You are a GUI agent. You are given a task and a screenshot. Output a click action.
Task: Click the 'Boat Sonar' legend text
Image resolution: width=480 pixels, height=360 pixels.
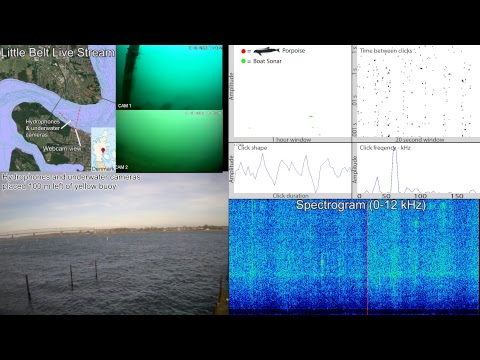(267, 61)
